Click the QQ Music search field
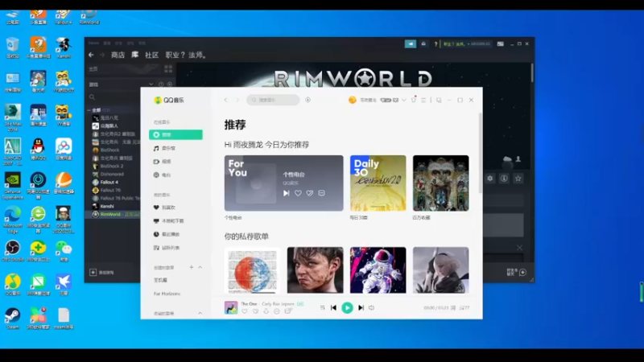 click(273, 100)
